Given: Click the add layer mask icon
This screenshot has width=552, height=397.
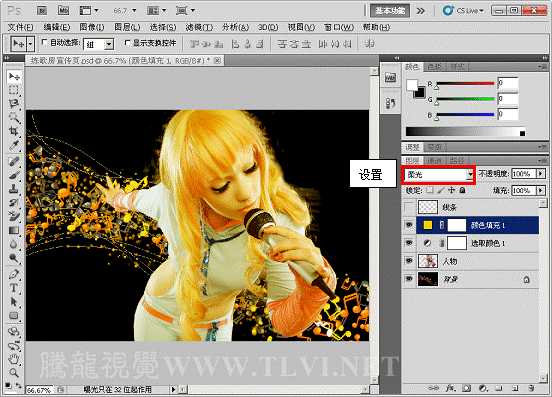Looking at the screenshot, I should point(467,388).
